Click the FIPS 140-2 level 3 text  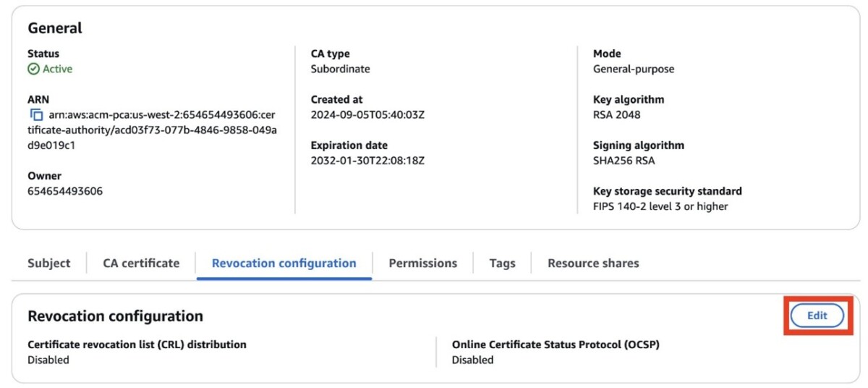[660, 206]
